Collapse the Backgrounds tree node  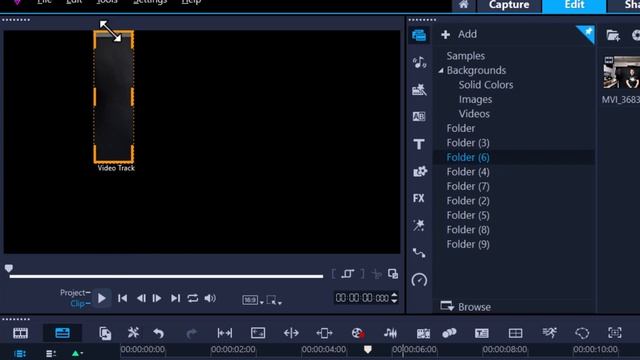click(441, 71)
